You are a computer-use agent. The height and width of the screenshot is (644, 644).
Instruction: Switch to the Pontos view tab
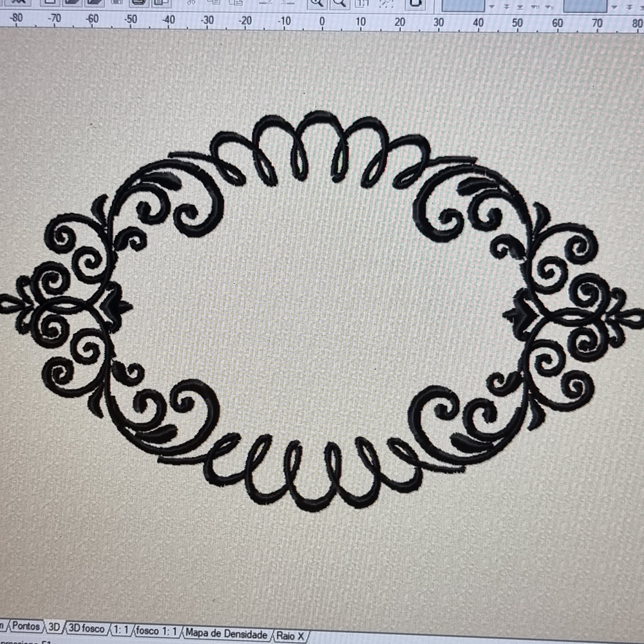[26, 626]
